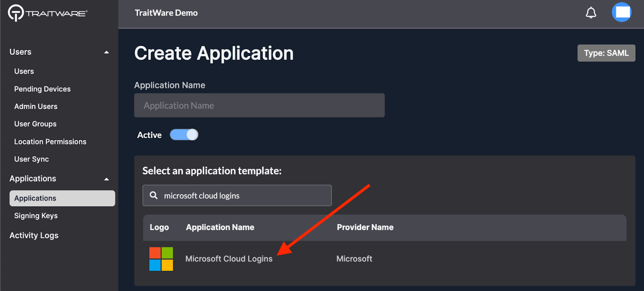644x291 pixels.
Task: Open the user profile avatar
Action: click(622, 12)
